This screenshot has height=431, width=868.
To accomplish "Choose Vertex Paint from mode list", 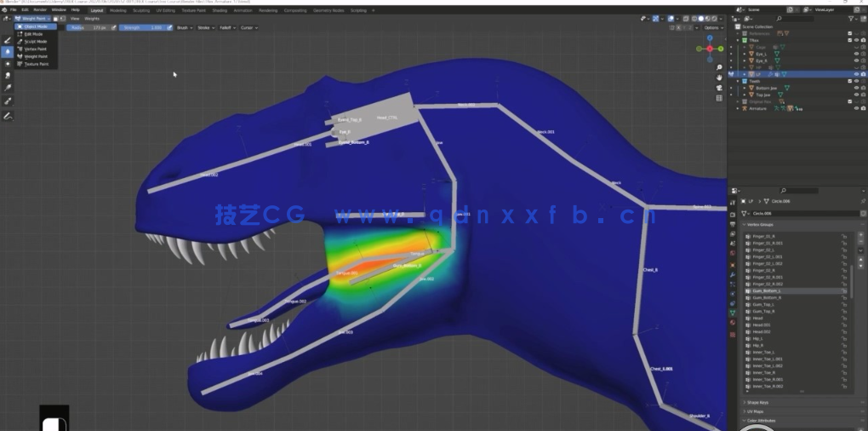I will (x=36, y=49).
